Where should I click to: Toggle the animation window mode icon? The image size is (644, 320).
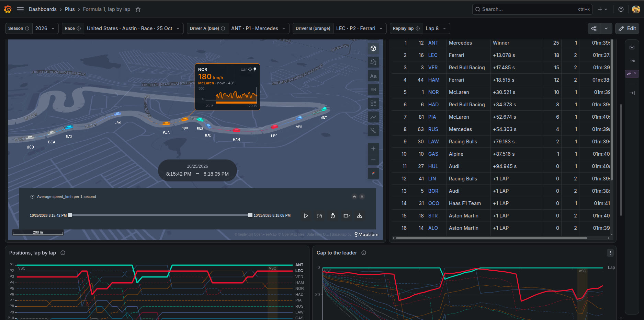coord(346,216)
